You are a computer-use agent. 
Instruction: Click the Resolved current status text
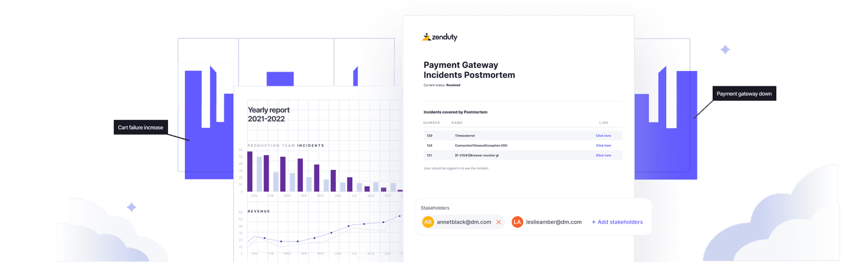point(453,85)
